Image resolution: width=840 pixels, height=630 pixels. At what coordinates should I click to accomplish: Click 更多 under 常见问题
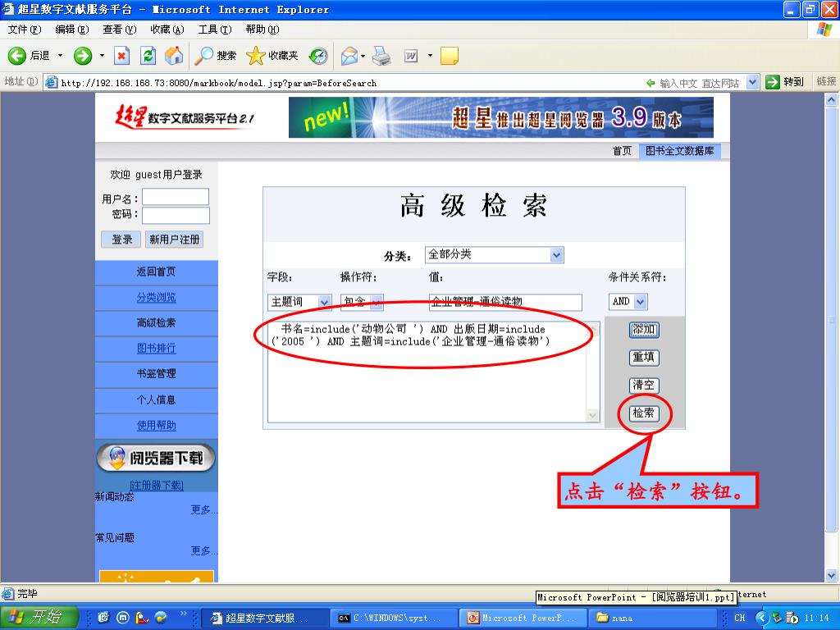pos(203,550)
